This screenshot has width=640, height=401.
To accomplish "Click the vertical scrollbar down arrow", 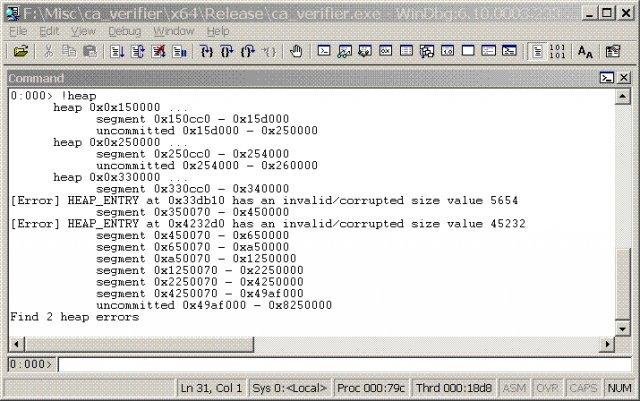I will coord(622,329).
